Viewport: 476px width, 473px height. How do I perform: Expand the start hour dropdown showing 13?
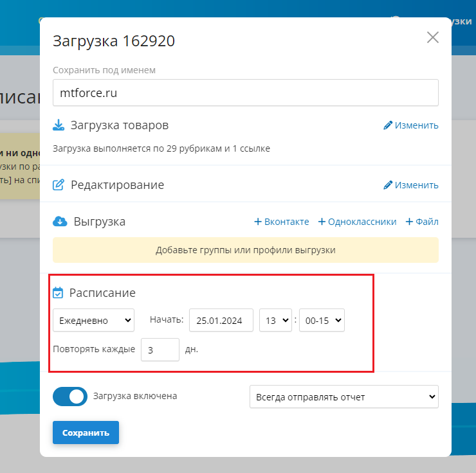[275, 320]
